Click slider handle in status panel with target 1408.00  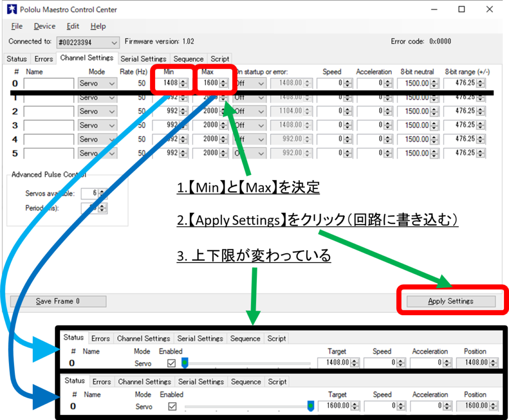coord(184,362)
